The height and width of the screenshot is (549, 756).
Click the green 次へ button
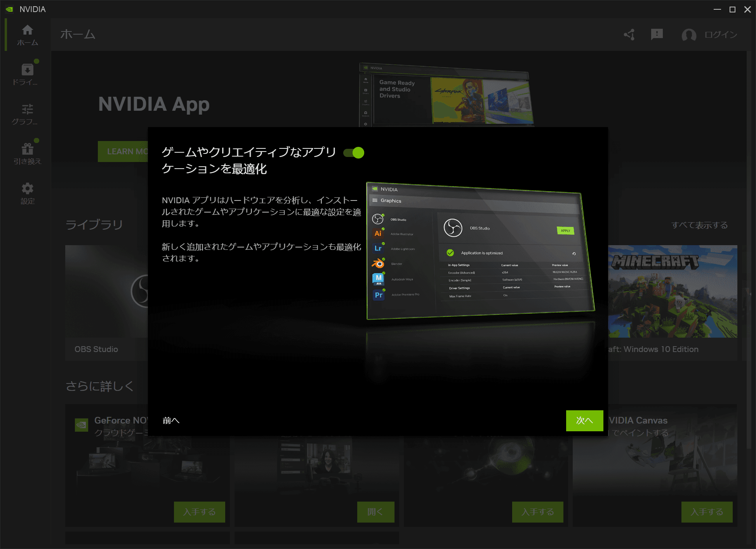[x=584, y=420]
